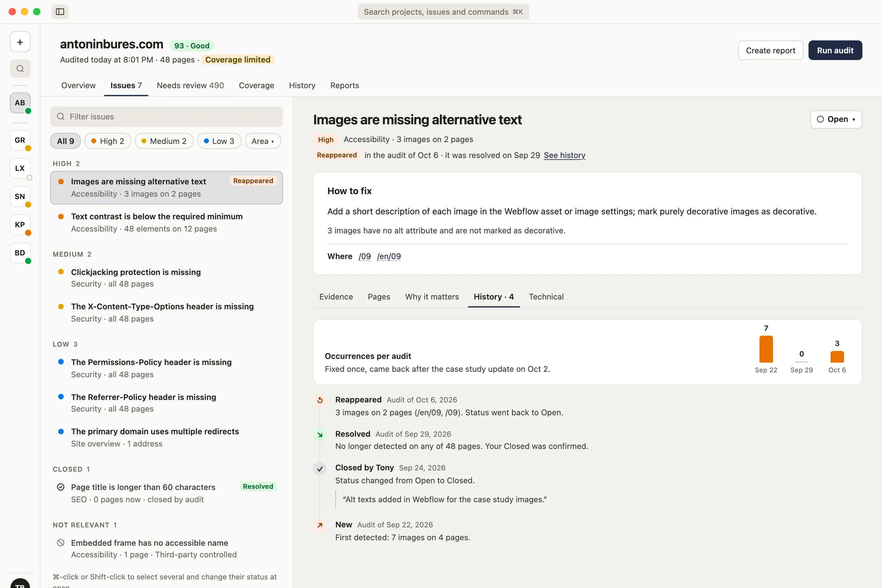
Task: Click the Run audit button
Action: click(x=835, y=50)
